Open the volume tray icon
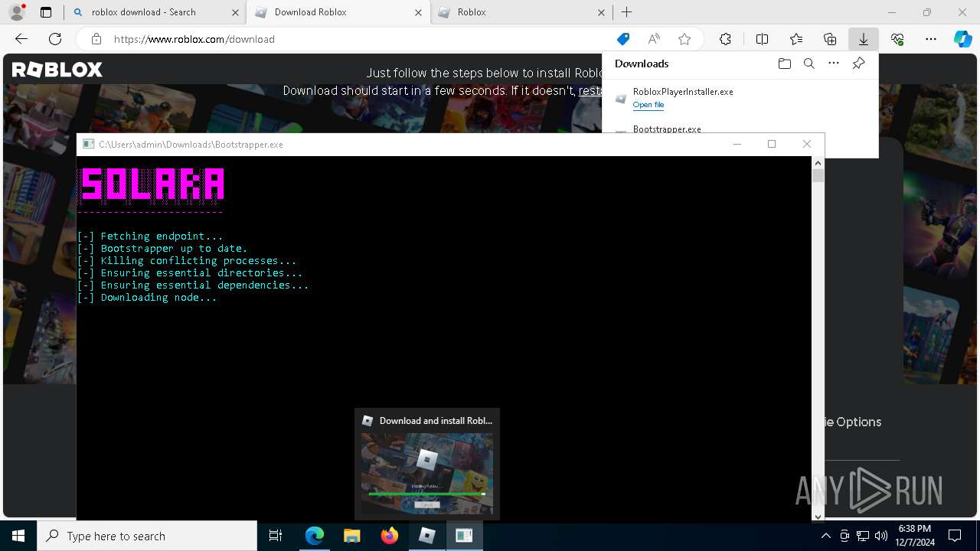The height and width of the screenshot is (551, 980). (x=880, y=536)
